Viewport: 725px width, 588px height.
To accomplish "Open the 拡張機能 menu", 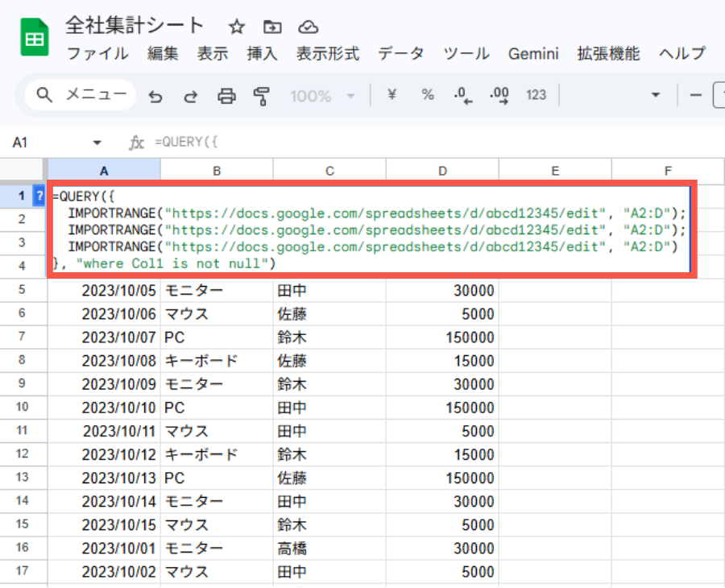I will [607, 54].
